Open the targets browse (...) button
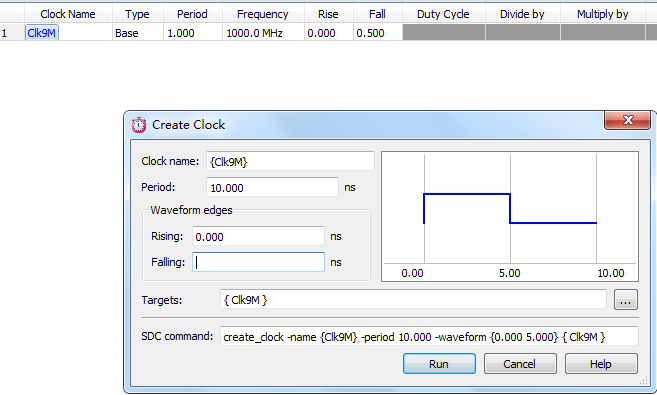This screenshot has height=395, width=657. 626,300
